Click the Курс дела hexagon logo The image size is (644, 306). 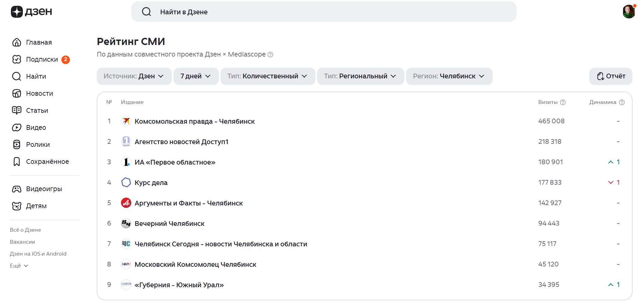tap(126, 183)
